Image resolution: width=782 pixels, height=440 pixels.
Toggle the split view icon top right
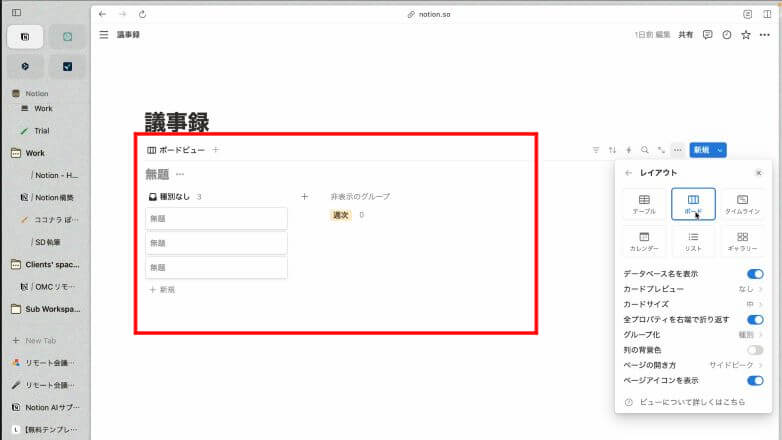click(767, 14)
